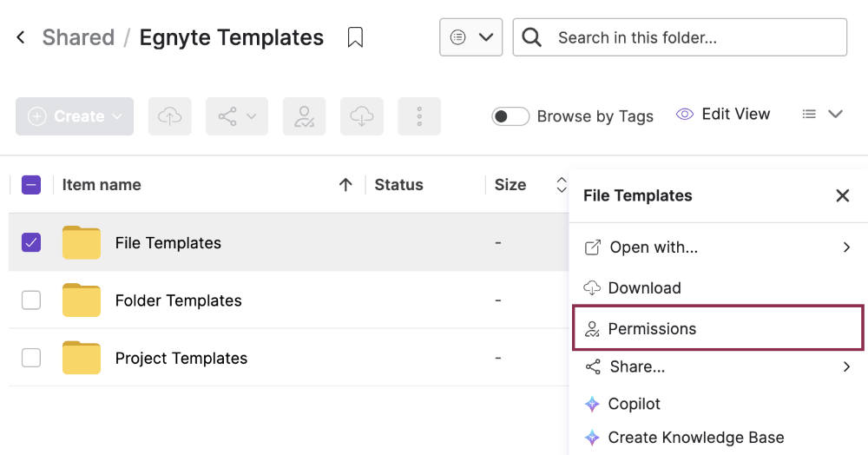Toggle the select-all header checkbox

click(31, 185)
